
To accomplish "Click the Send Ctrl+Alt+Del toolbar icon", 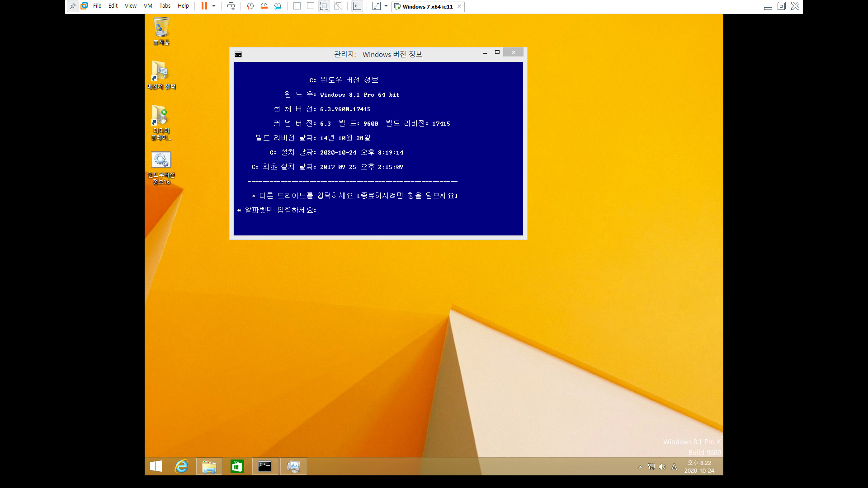I will [231, 6].
